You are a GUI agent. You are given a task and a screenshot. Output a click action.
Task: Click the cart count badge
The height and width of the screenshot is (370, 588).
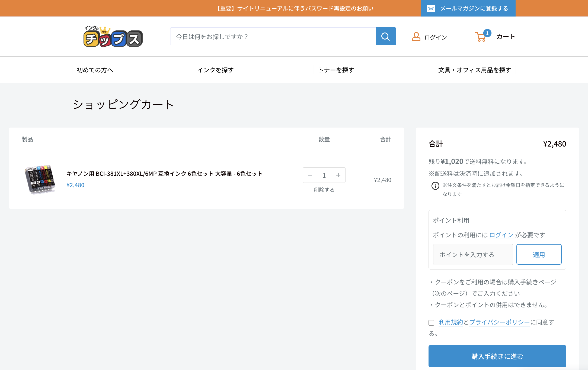click(487, 33)
